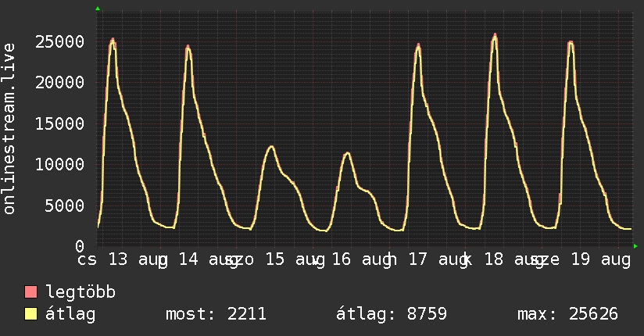Click the 5000 y-axis label
The width and height of the screenshot is (644, 336).
[65, 206]
